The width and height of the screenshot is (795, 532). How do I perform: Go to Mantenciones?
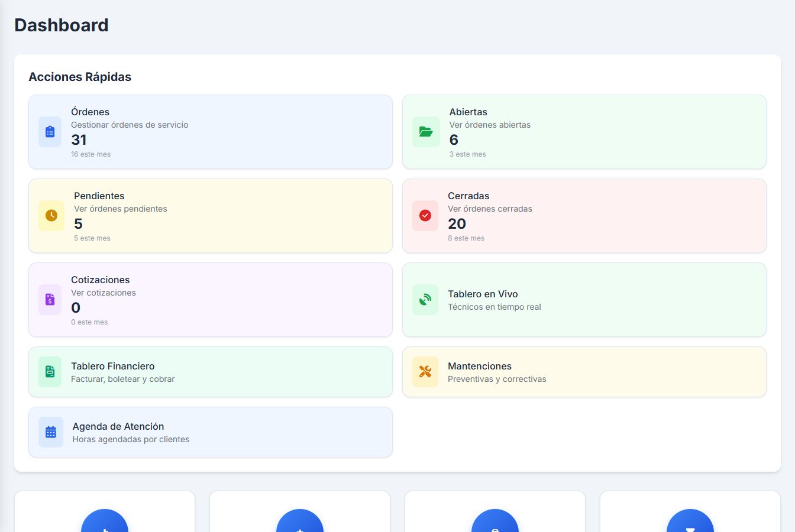(584, 372)
